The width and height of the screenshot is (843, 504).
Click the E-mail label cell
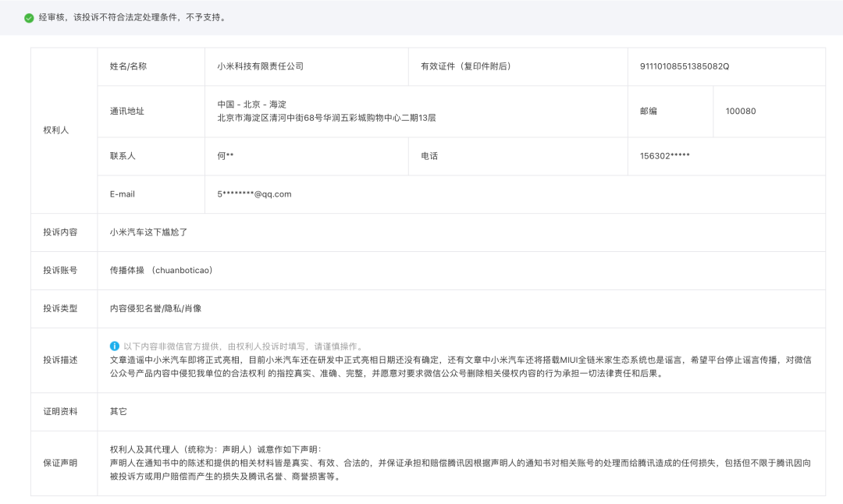151,194
